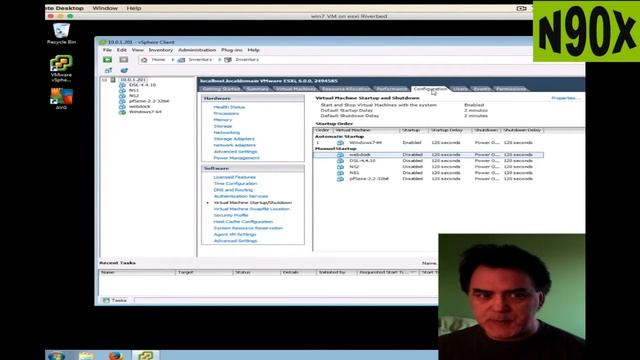Screen dimensions: 640x360
Task: Click Windows7-64 icon in Automatic Startup list
Action: [x=340, y=143]
